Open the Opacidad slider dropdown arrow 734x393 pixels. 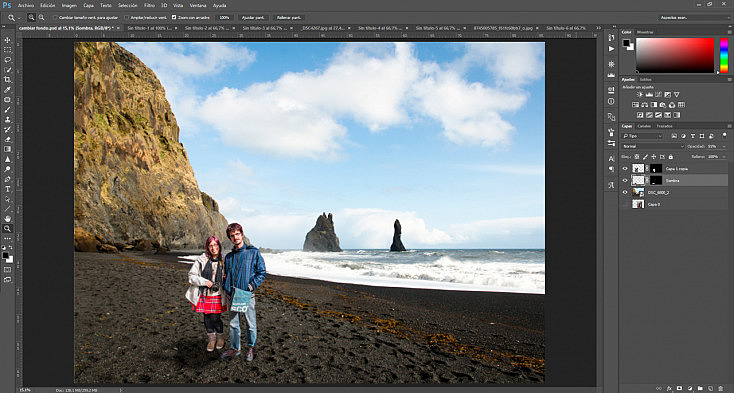(x=724, y=146)
